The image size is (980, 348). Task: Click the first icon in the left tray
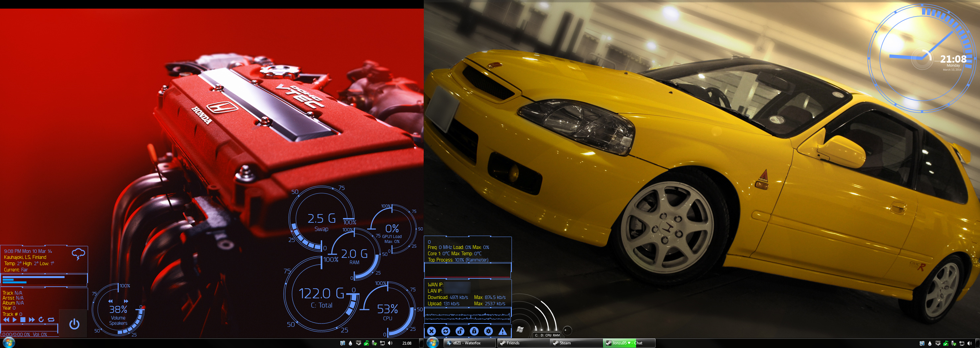coord(342,343)
